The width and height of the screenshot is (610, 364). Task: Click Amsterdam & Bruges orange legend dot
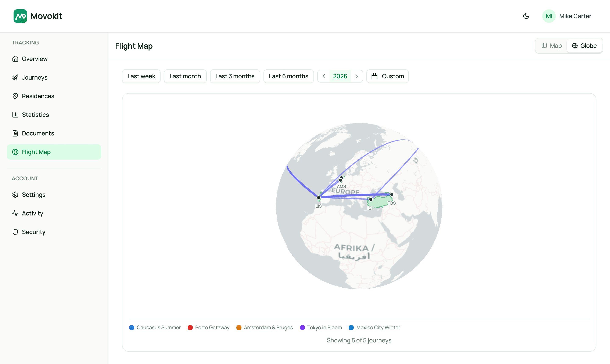coord(239,328)
